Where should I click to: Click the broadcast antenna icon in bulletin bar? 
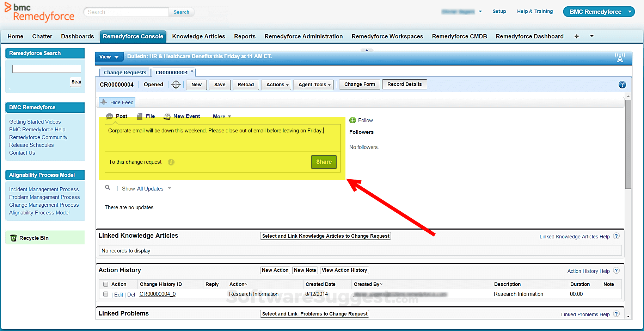pos(620,57)
